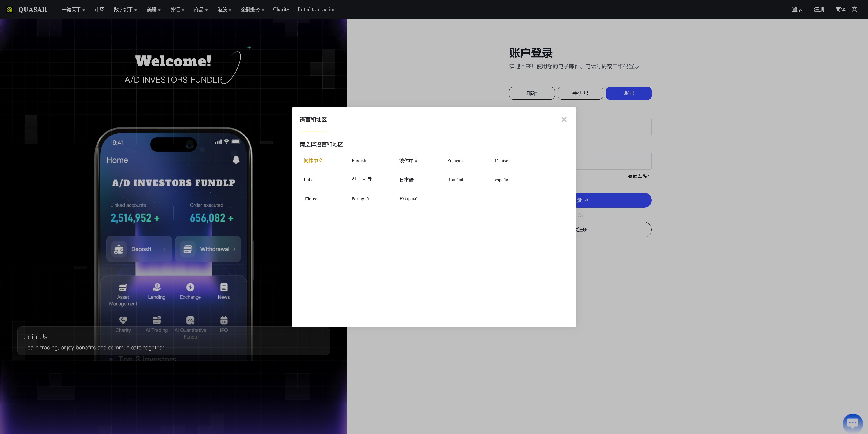Image resolution: width=868 pixels, height=434 pixels.
Task: Select español language option
Action: [x=502, y=180]
